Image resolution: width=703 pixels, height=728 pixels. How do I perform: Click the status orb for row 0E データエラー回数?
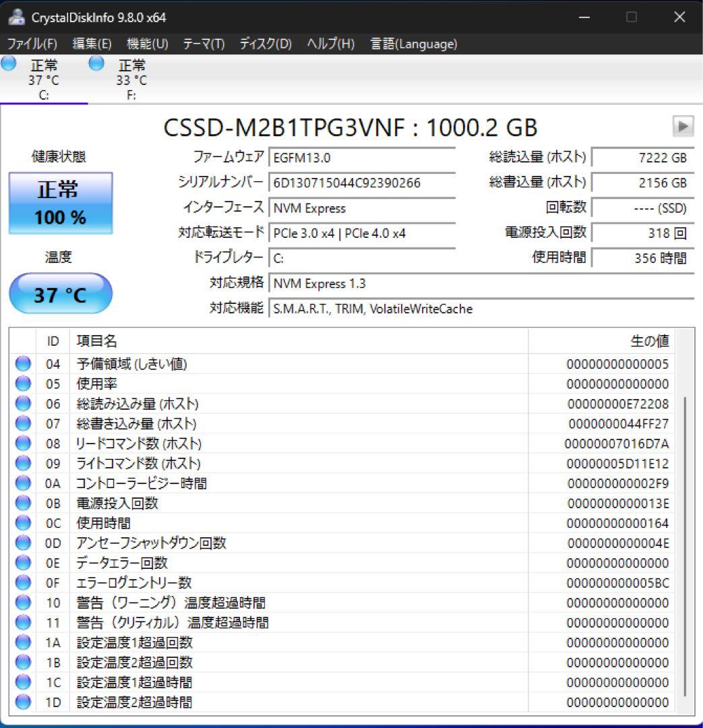pos(23,563)
